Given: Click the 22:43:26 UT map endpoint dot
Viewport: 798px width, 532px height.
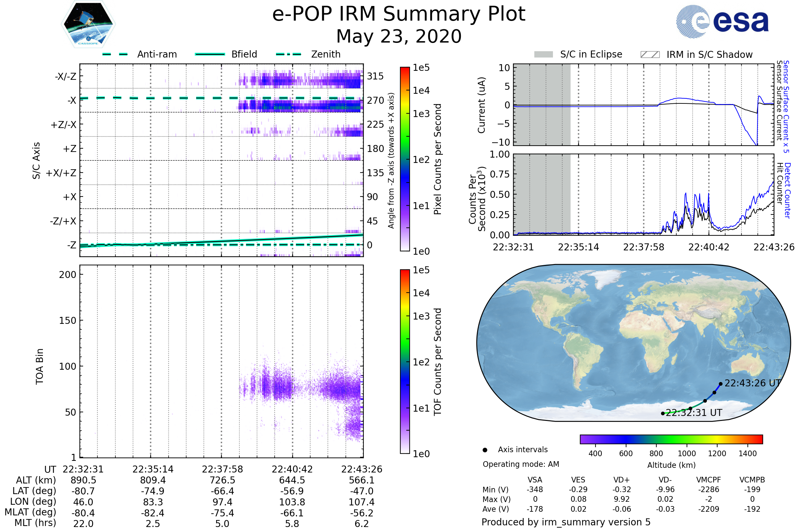Looking at the screenshot, I should click(720, 384).
